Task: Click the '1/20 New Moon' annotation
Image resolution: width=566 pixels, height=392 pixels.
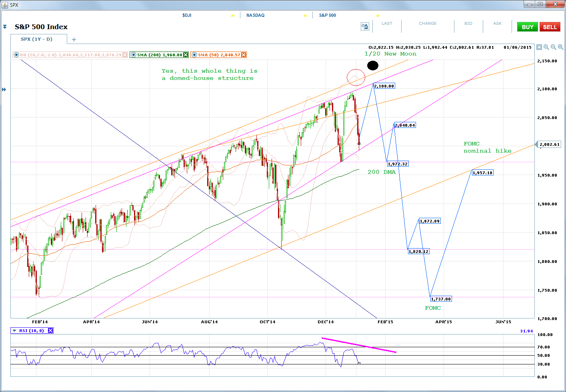Action: pos(390,54)
